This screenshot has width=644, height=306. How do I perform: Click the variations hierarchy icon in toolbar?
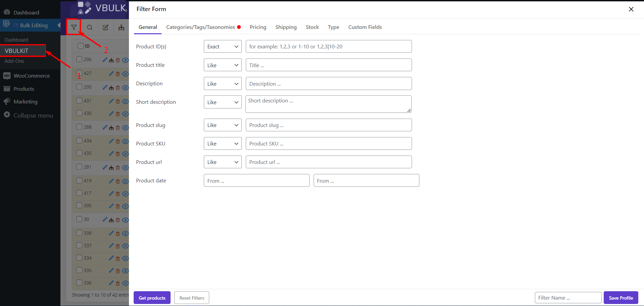[x=121, y=27]
